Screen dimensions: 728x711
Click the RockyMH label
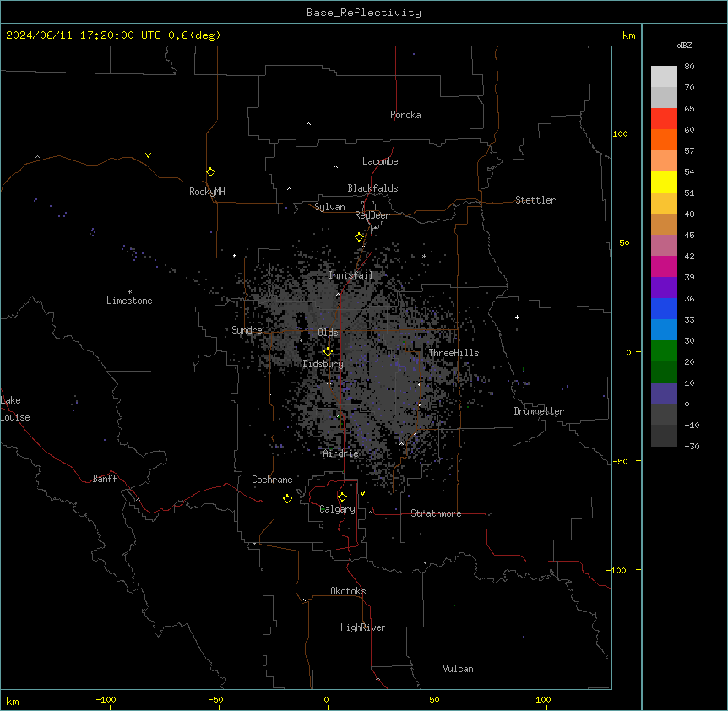click(x=207, y=192)
